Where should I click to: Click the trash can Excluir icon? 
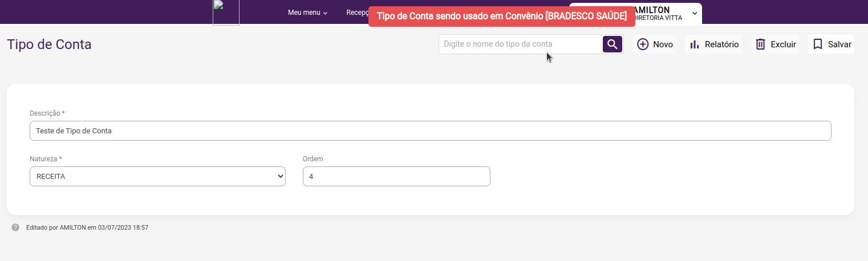760,44
